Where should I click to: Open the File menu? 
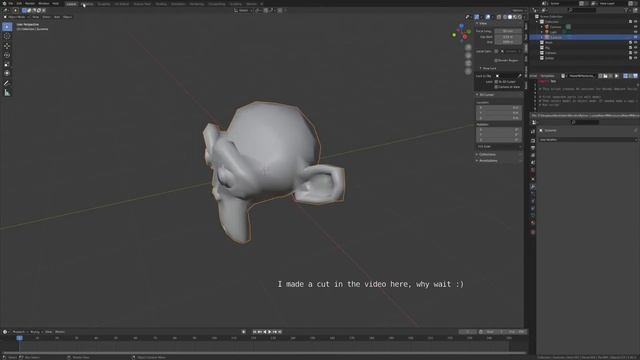click(11, 3)
